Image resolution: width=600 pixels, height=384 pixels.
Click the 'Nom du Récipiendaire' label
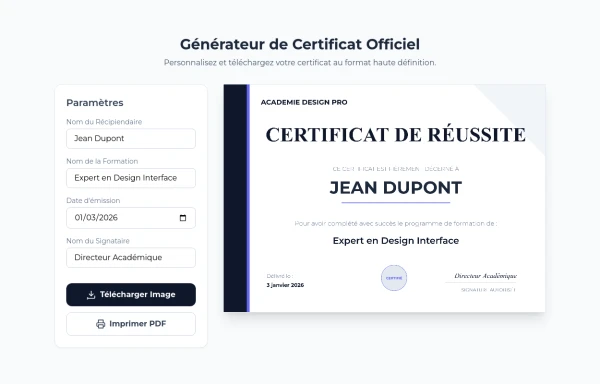[104, 122]
